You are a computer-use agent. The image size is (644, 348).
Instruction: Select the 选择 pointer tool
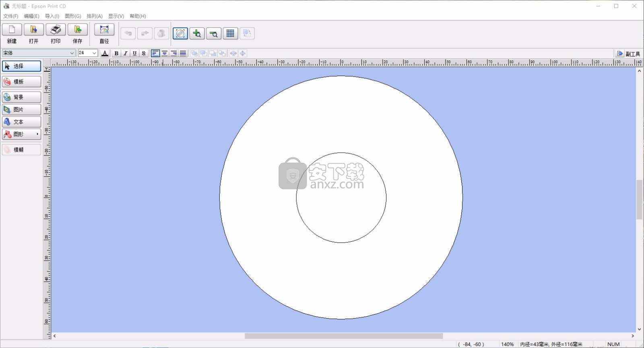(x=22, y=66)
